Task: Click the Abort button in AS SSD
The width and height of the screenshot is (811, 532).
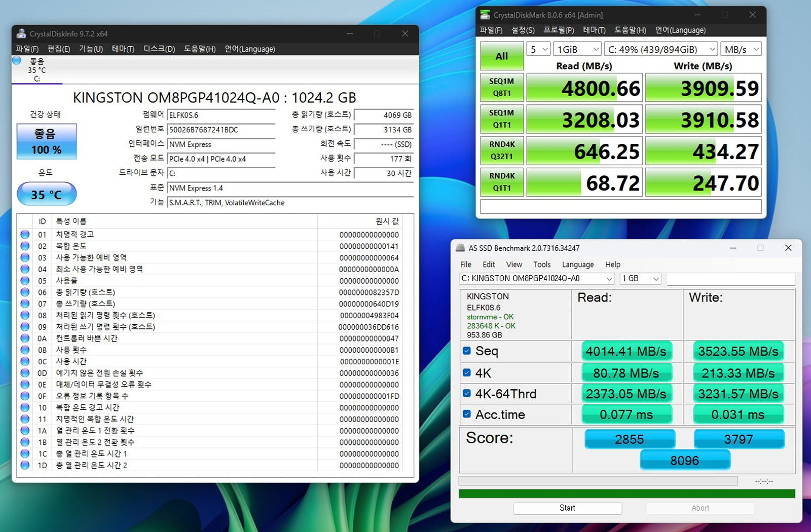Action: (x=700, y=508)
